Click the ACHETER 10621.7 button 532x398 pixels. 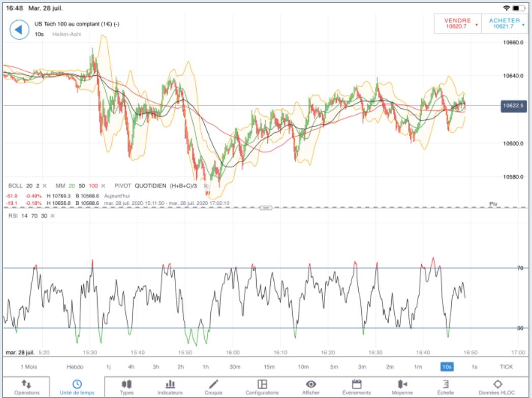505,23
